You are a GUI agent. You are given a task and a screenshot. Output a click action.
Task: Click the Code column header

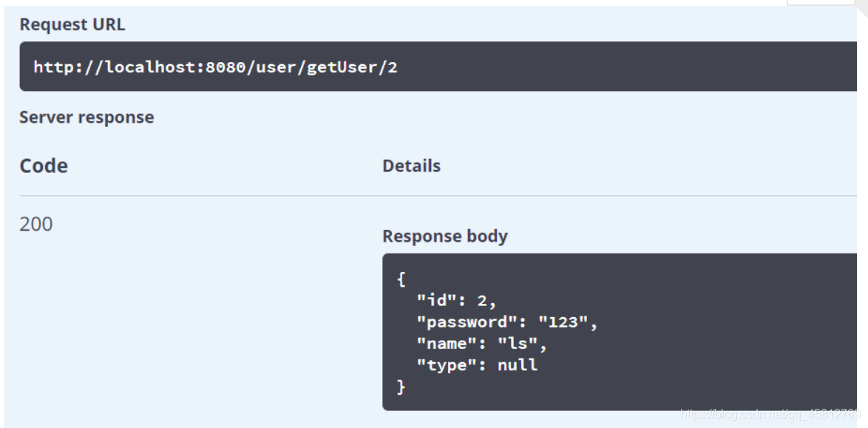point(44,166)
